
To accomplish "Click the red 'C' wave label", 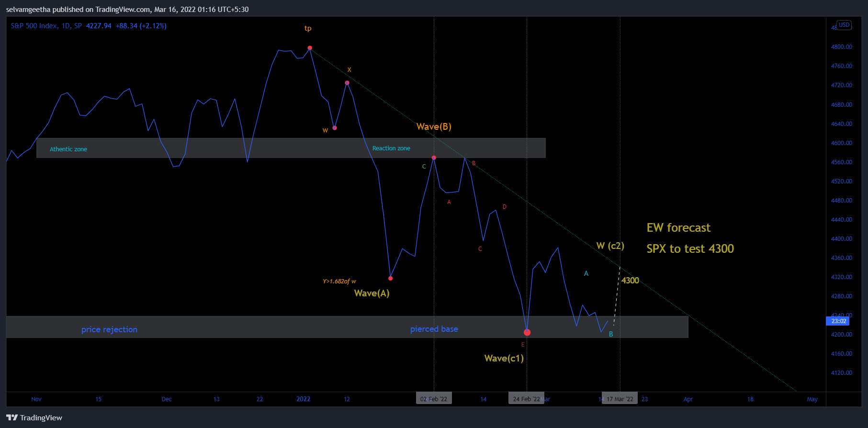I will [480, 249].
